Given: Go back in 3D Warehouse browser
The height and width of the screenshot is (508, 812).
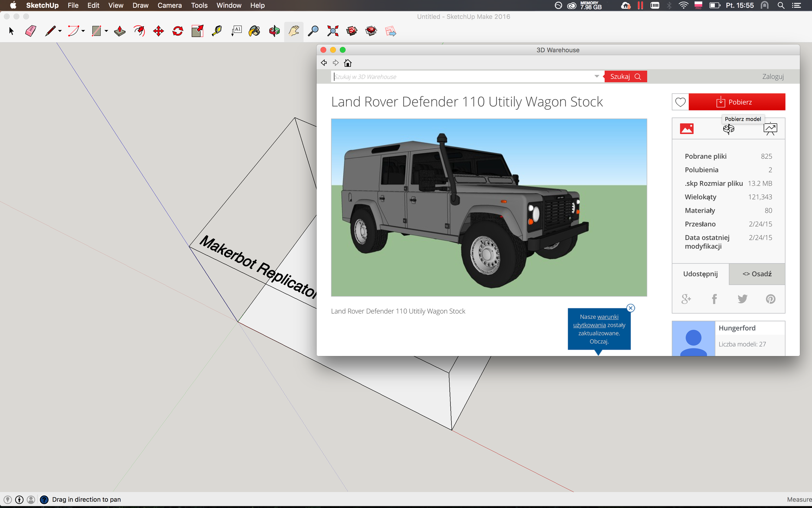Looking at the screenshot, I should (x=324, y=63).
